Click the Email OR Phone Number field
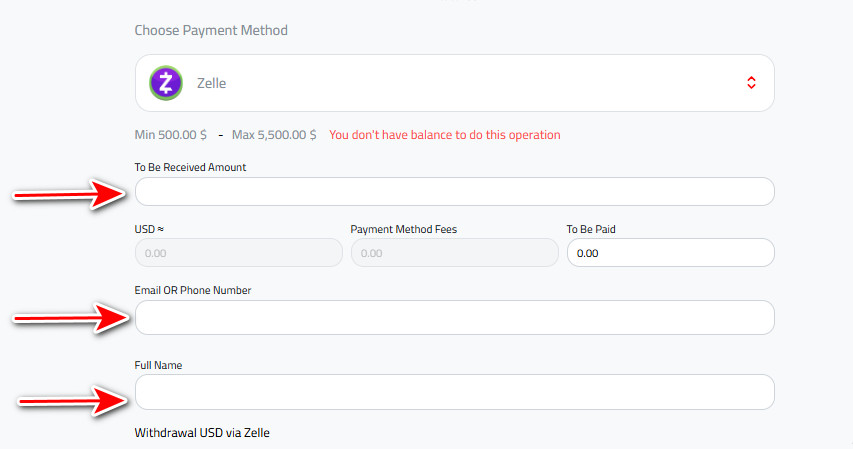Viewport: 853px width, 449px height. point(455,317)
